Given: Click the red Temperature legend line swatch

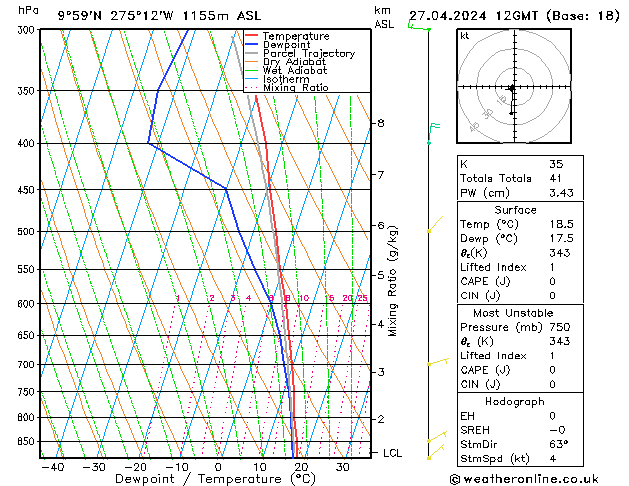Looking at the screenshot, I should 252,36.
